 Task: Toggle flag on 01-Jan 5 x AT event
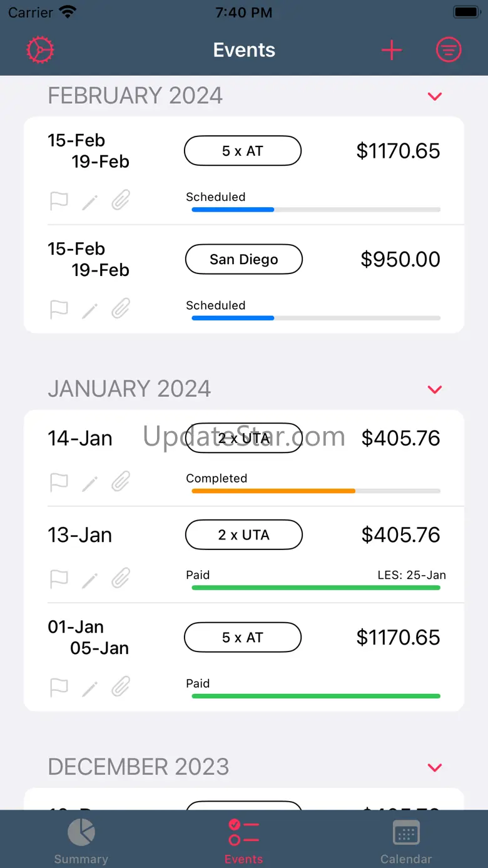59,688
